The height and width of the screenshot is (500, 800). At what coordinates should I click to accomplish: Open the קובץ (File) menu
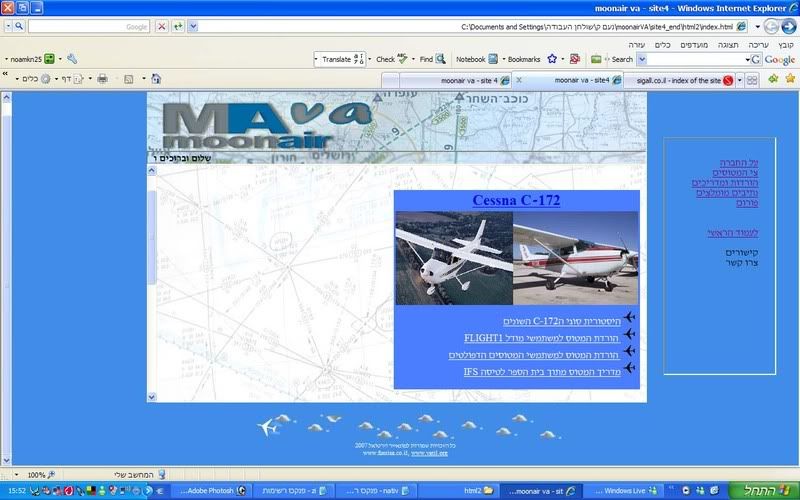point(786,44)
